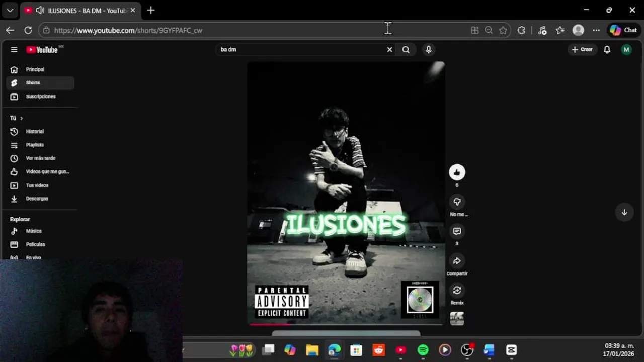This screenshot has height=362, width=644.
Task: Open Películas under Explorar
Action: coord(40,244)
